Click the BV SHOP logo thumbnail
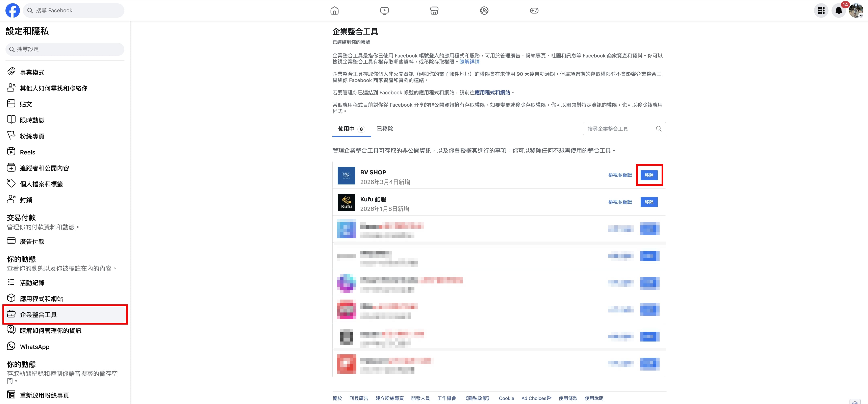Viewport: 868px width, 404px height. 346,176
